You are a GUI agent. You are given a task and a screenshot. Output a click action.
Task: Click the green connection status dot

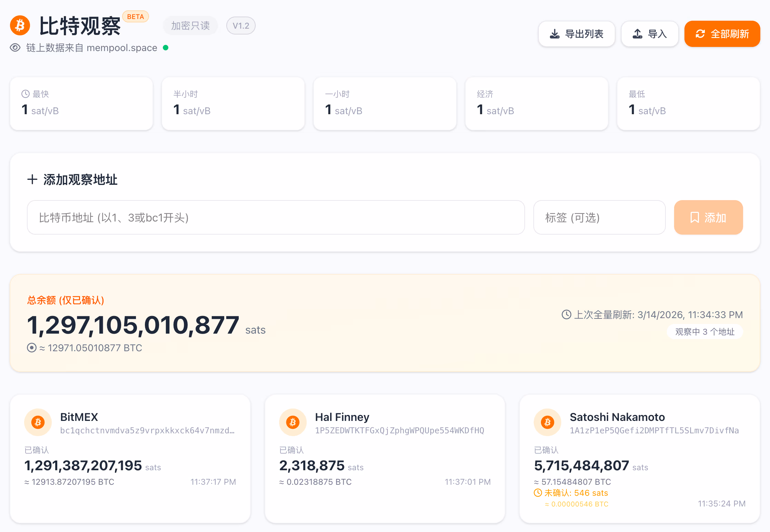[x=166, y=48]
